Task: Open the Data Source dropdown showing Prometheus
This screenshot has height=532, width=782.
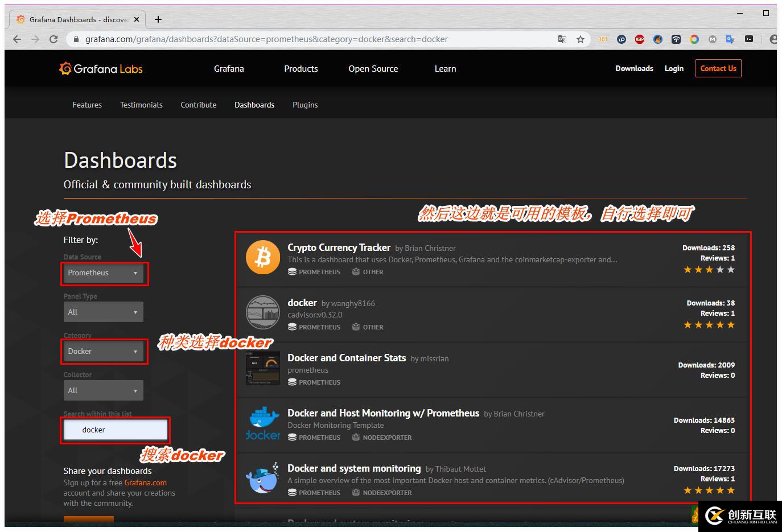Action: click(x=104, y=273)
